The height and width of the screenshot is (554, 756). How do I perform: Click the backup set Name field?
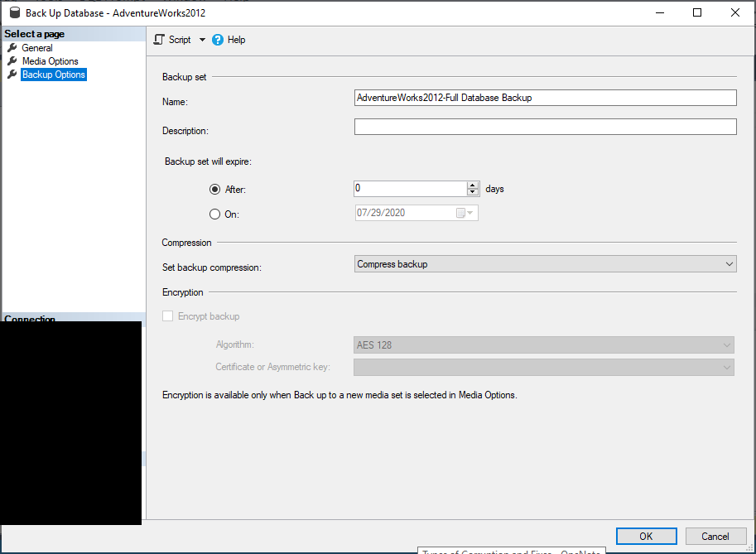coord(546,98)
